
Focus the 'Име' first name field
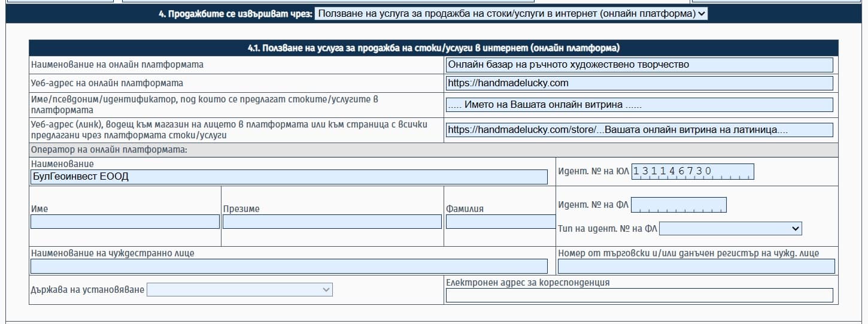click(x=125, y=222)
